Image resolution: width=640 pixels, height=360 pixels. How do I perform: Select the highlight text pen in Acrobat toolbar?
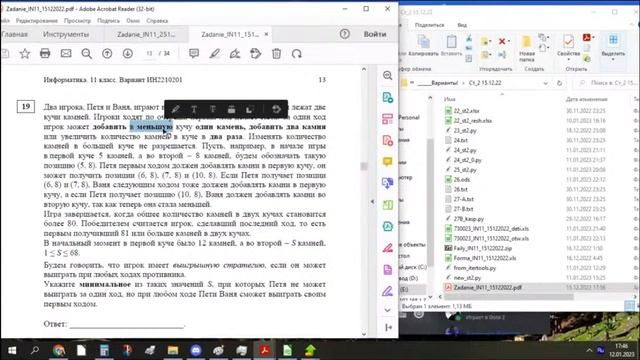tap(215, 53)
